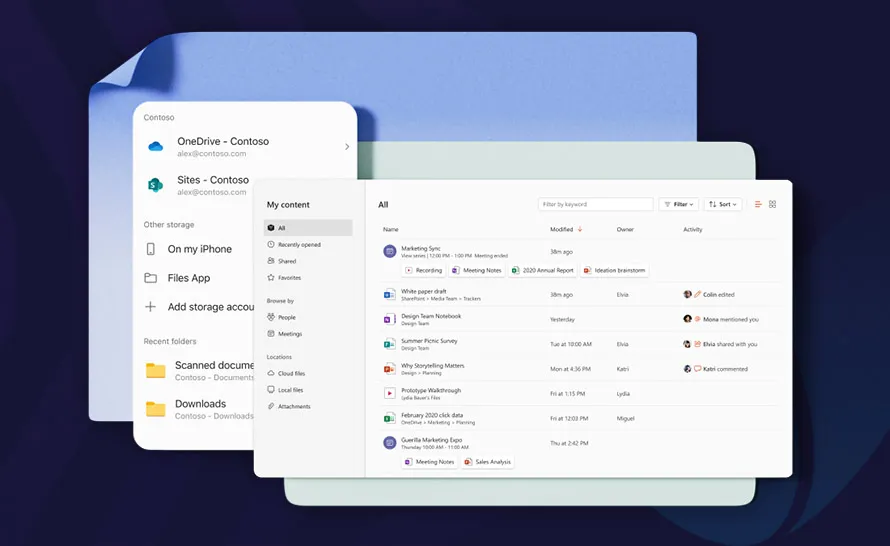
Task: Click the White paper draft Word icon
Action: (x=389, y=295)
